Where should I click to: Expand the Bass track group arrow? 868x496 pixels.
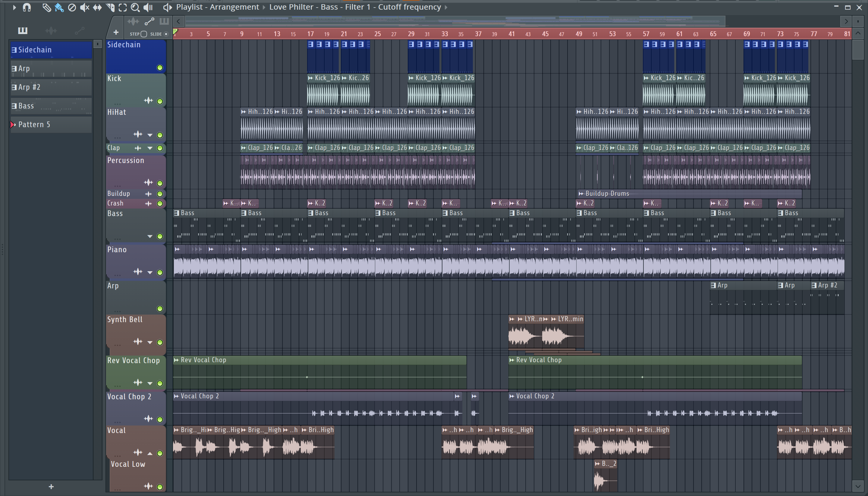coord(150,237)
